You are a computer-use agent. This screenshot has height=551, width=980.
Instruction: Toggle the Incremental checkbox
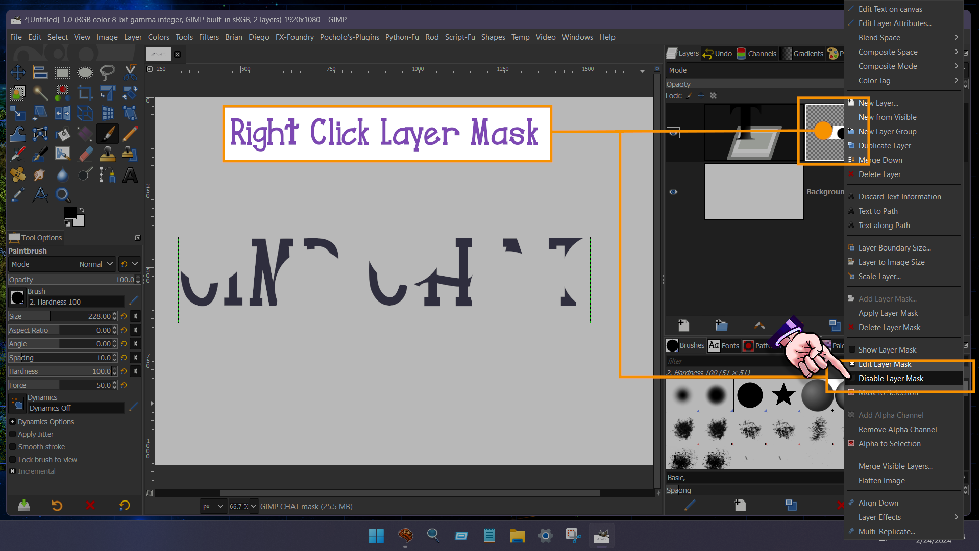[13, 471]
